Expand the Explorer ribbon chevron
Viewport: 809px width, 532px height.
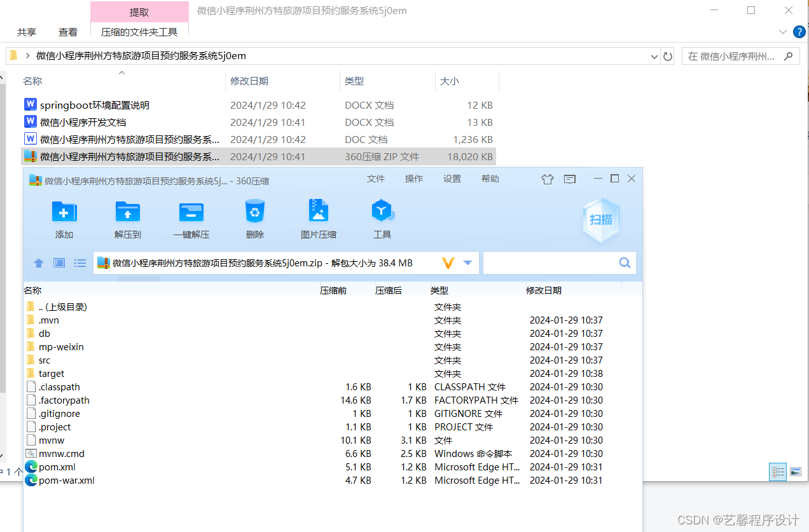(783, 32)
